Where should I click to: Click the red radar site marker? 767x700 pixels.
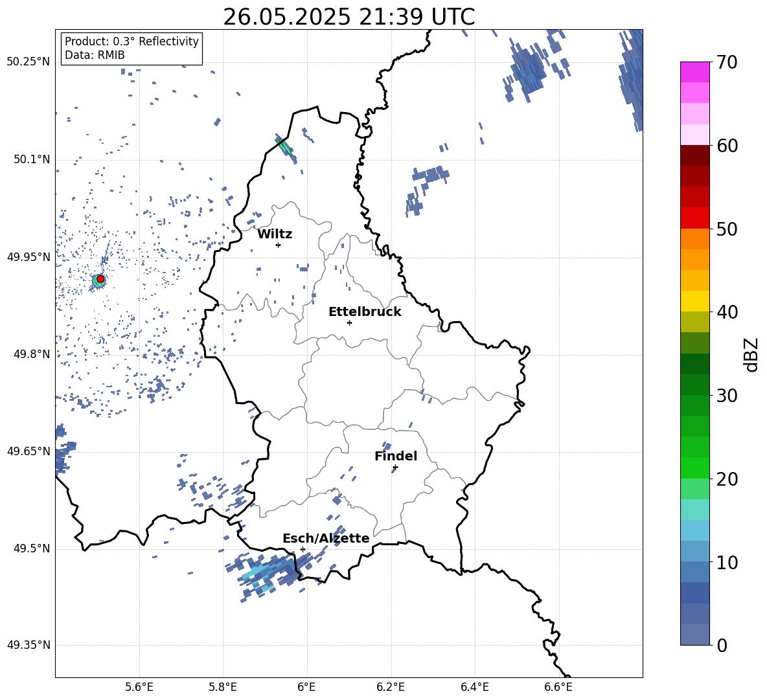click(x=100, y=278)
